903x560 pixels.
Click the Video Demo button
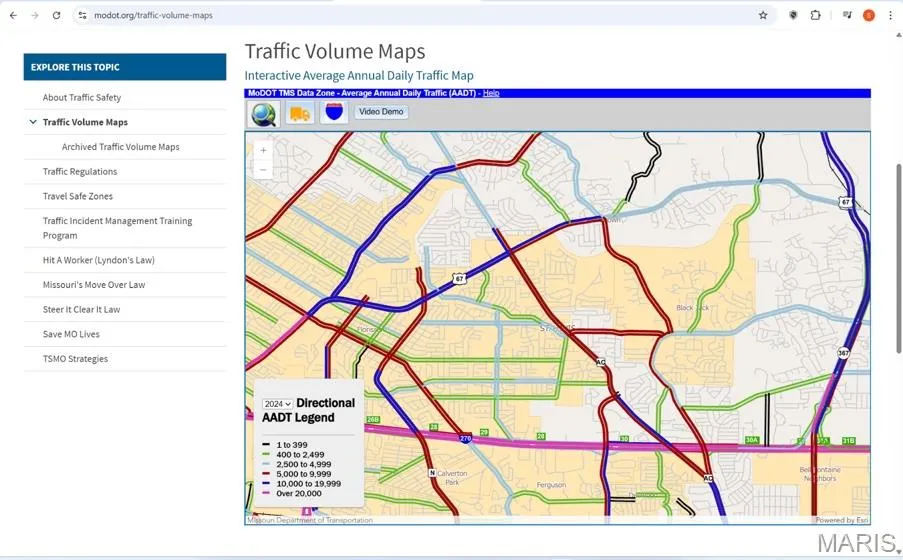click(x=381, y=112)
